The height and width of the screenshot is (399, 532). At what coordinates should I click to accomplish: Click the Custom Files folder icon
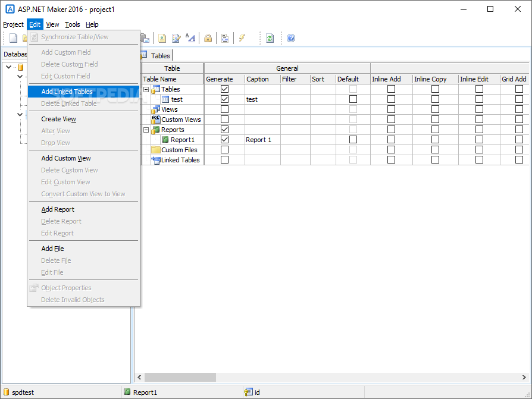[x=156, y=150]
